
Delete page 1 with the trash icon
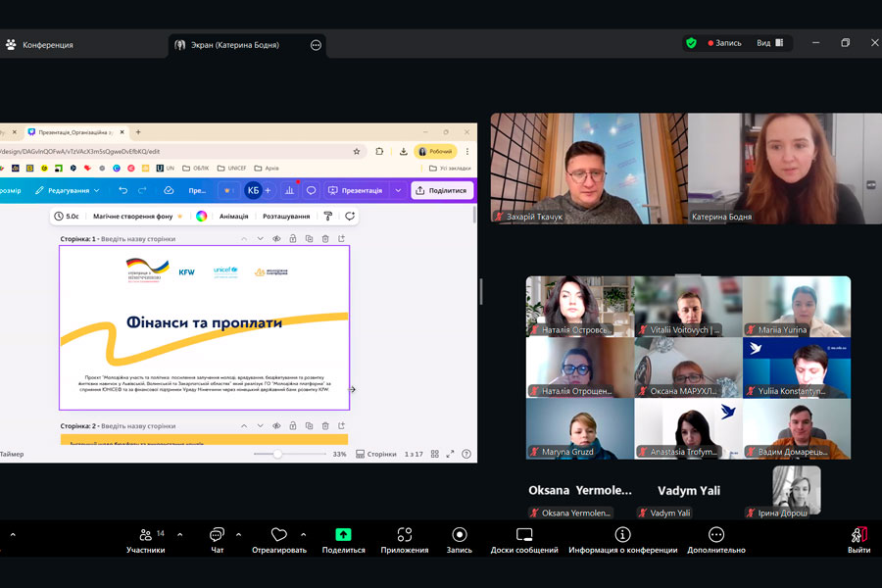[325, 238]
